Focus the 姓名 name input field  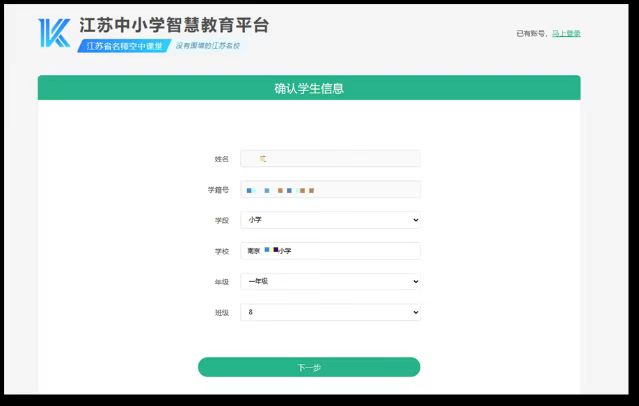330,159
